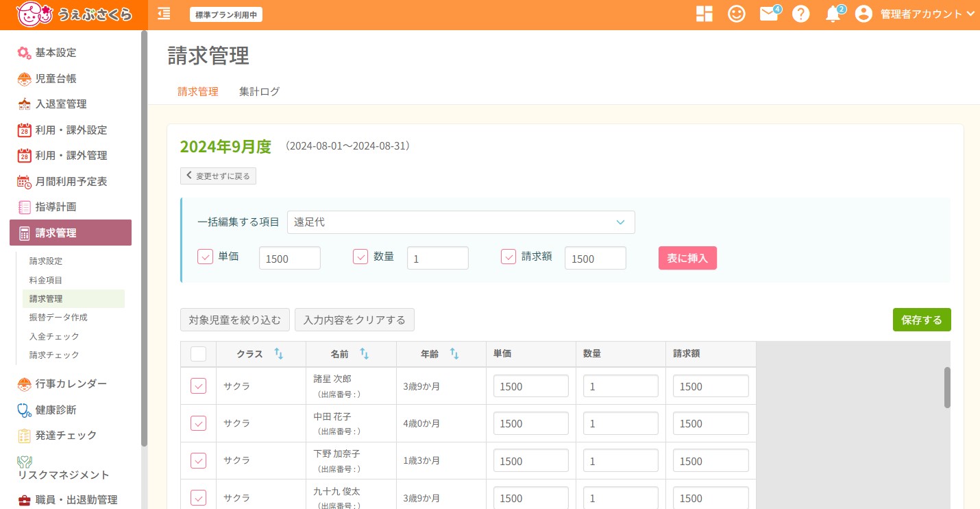Click the smiley face icon
Viewport: 980px width, 509px height.
[737, 14]
